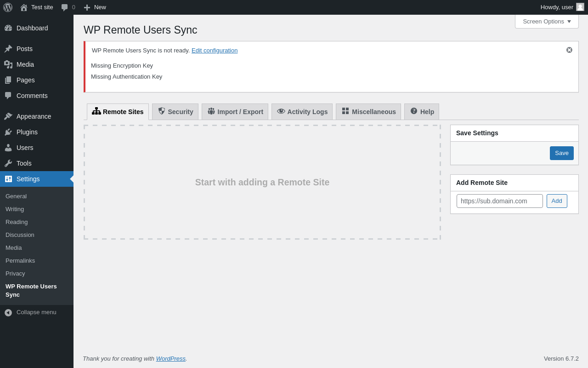Dismiss the not ready notice
This screenshot has height=368, width=588.
pos(569,50)
